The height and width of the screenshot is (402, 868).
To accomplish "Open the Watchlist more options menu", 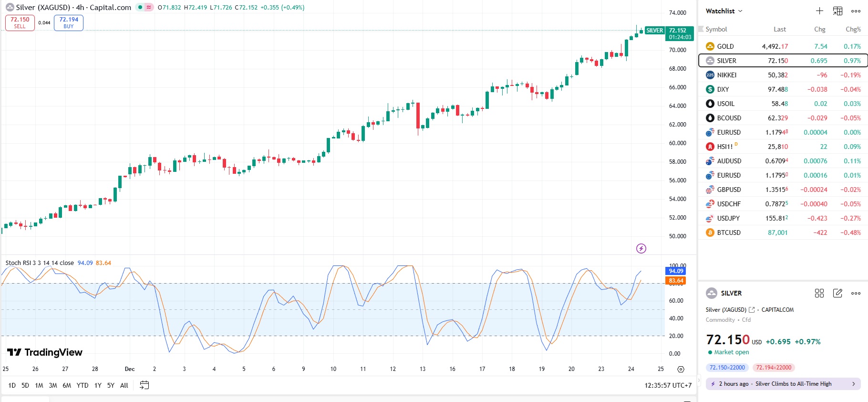I will point(856,11).
